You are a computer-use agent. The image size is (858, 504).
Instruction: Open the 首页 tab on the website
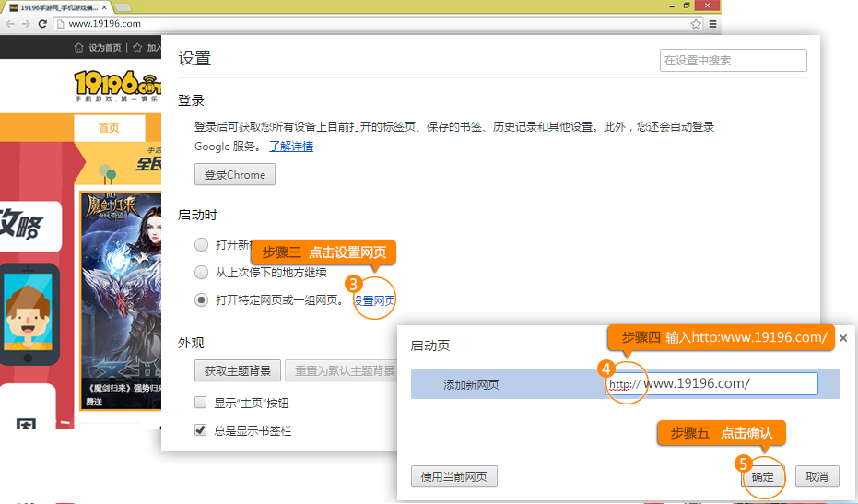[109, 128]
